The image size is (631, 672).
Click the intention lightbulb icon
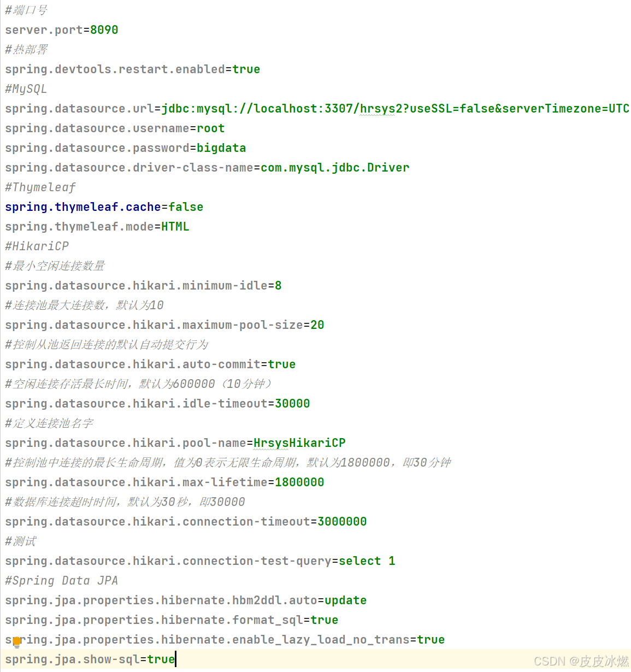17,642
